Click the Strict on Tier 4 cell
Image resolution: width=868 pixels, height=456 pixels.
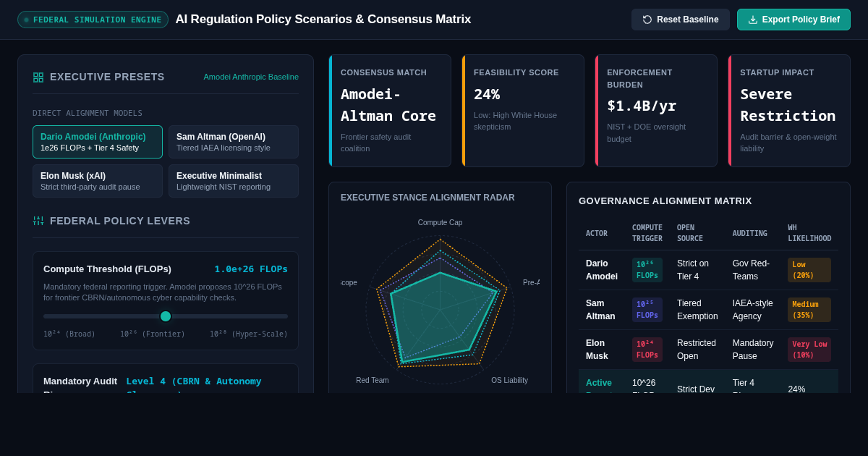(x=693, y=270)
